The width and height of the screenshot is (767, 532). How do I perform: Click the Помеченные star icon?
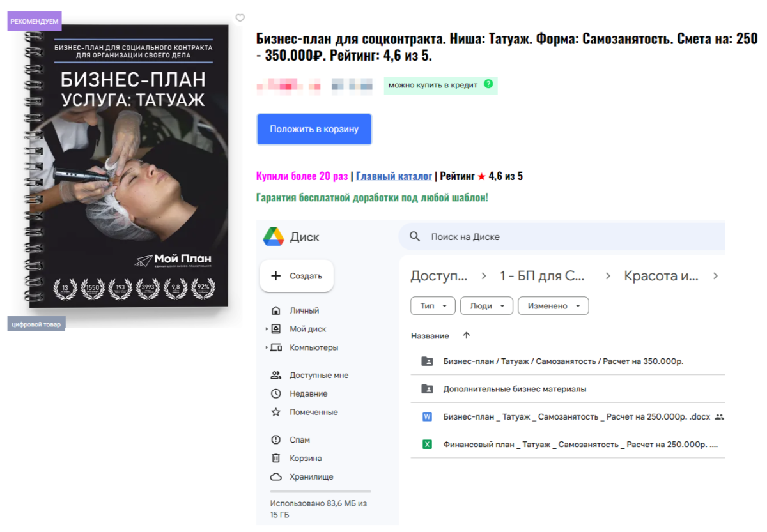click(x=276, y=413)
